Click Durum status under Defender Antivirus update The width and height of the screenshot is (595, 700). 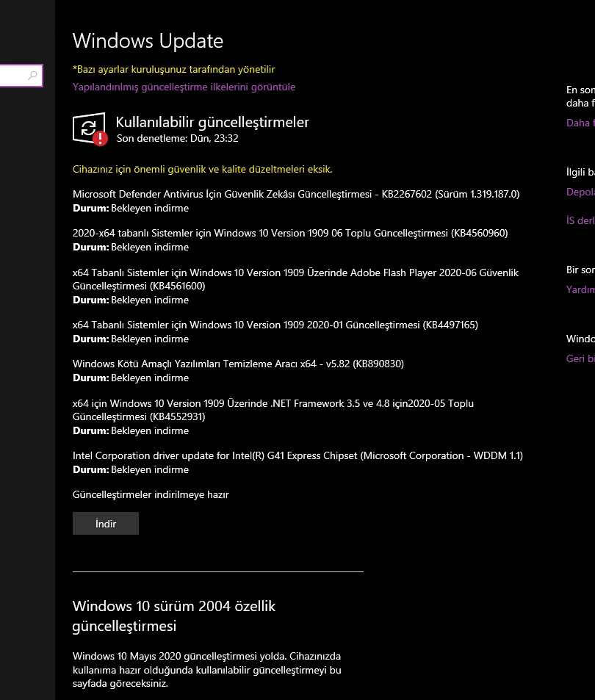(x=131, y=208)
